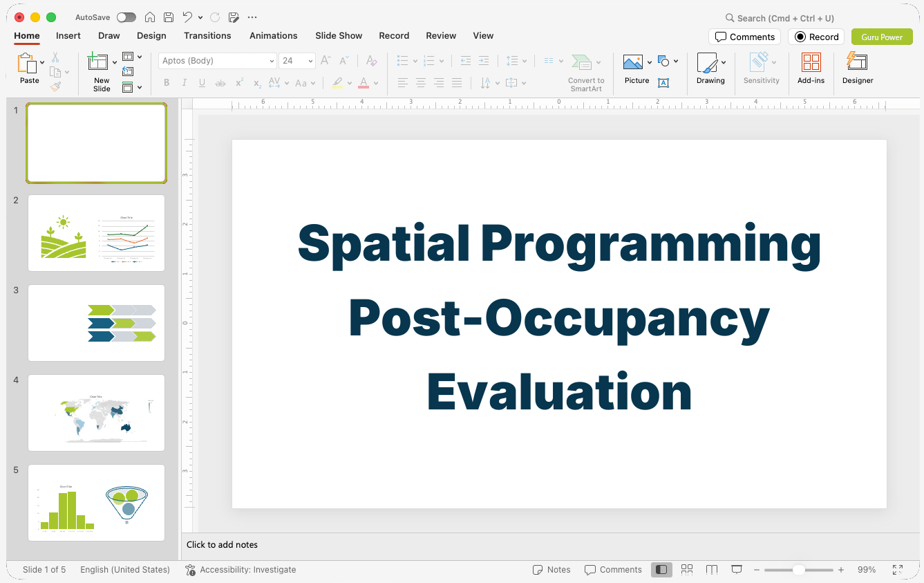The width and height of the screenshot is (924, 583).
Task: Click the Save icon in title bar
Action: tap(169, 17)
